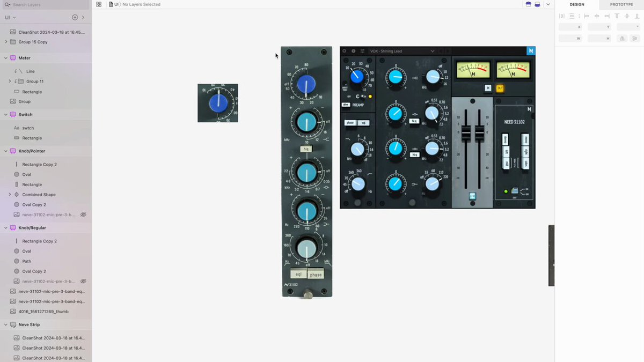Image resolution: width=644 pixels, height=362 pixels.
Task: Show hidden neve image under Knob/Regular
Action: (83, 282)
